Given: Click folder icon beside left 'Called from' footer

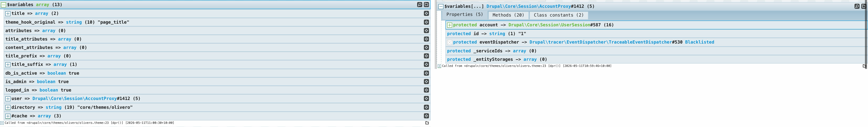Looking at the screenshot, I should [427, 123].
